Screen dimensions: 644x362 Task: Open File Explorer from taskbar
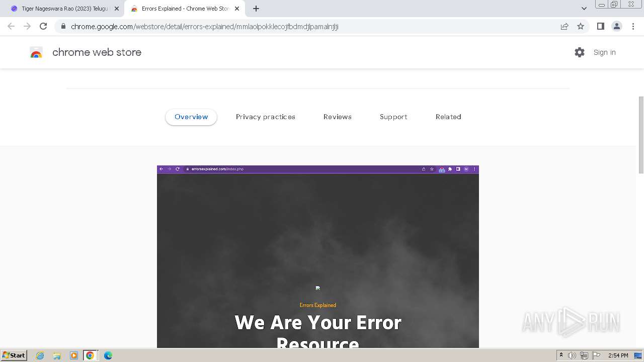pos(57,355)
